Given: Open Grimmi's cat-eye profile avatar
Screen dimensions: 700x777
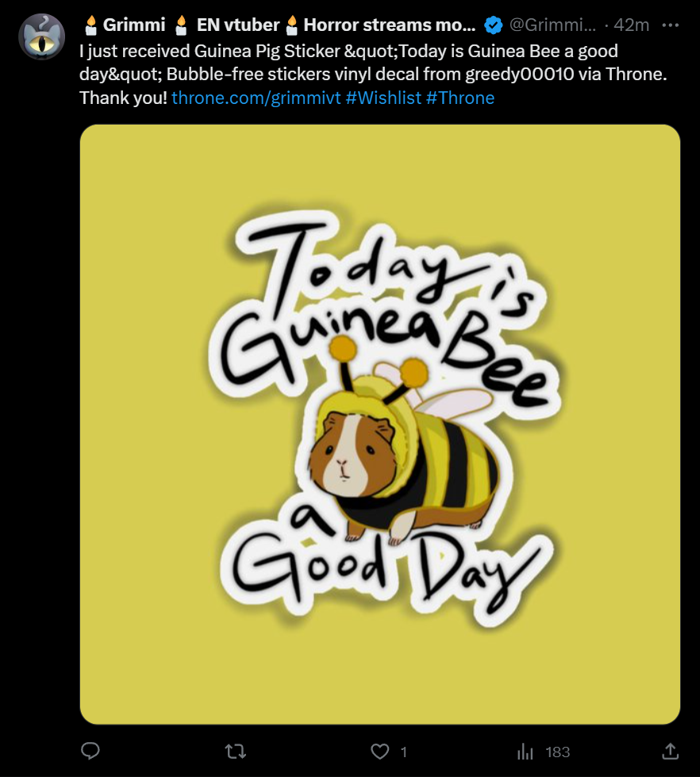Looking at the screenshot, I should pyautogui.click(x=41, y=37).
